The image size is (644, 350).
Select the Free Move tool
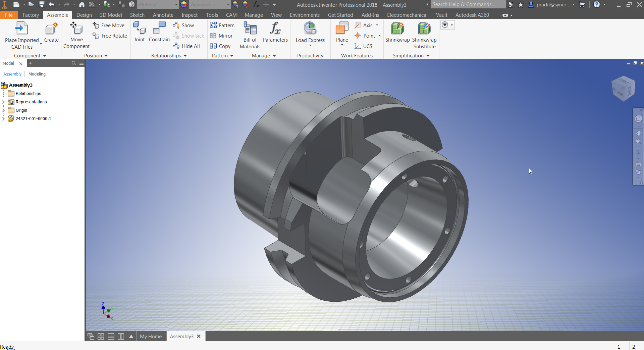pyautogui.click(x=109, y=25)
